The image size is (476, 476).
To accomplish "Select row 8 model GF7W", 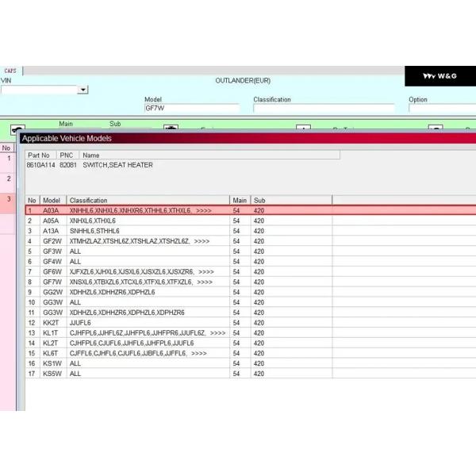I will [x=52, y=282].
